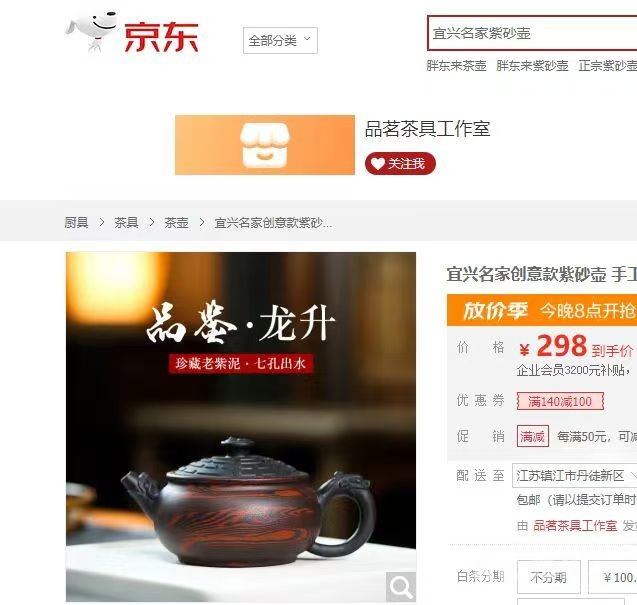Viewport: 637px width, 605px height.
Task: Click the JD dog mascot logo
Action: click(x=91, y=32)
